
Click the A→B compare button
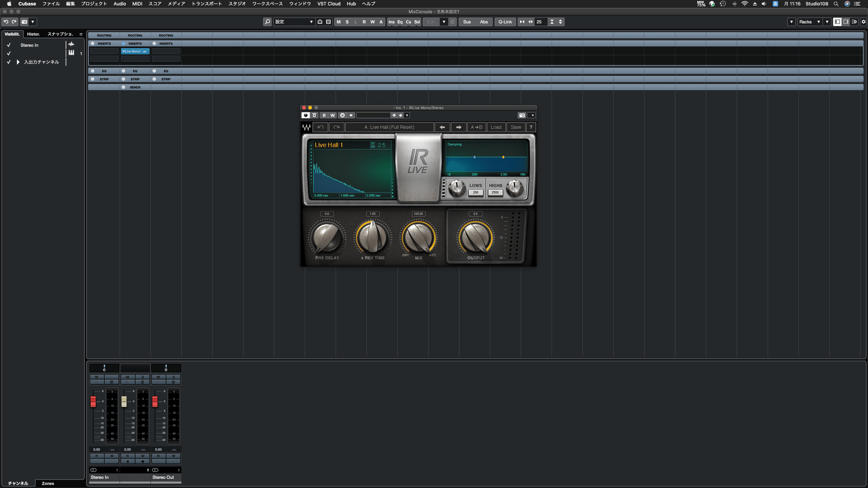tap(477, 127)
